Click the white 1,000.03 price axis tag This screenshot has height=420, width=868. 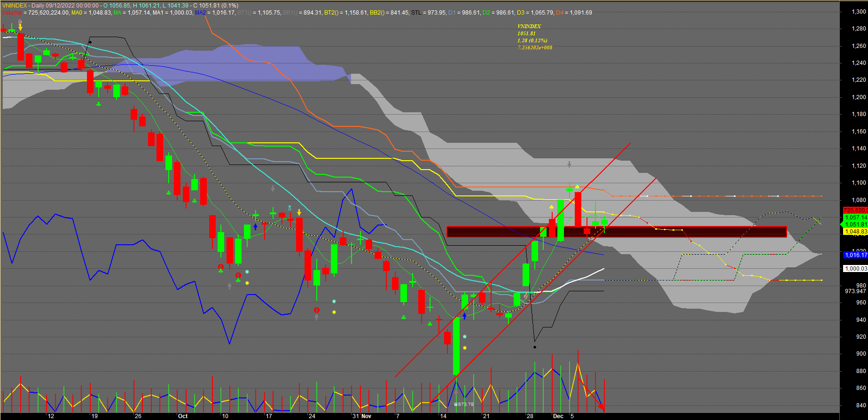[x=856, y=269]
